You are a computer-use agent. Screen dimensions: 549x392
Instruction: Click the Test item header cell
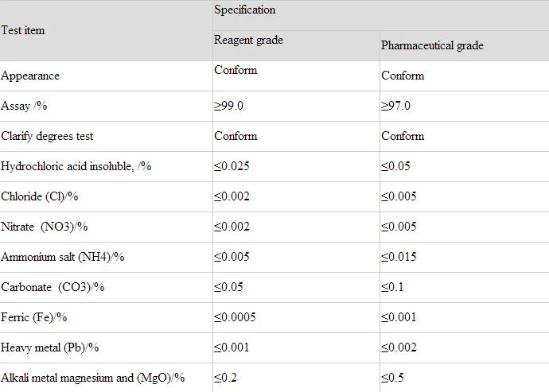point(23,30)
